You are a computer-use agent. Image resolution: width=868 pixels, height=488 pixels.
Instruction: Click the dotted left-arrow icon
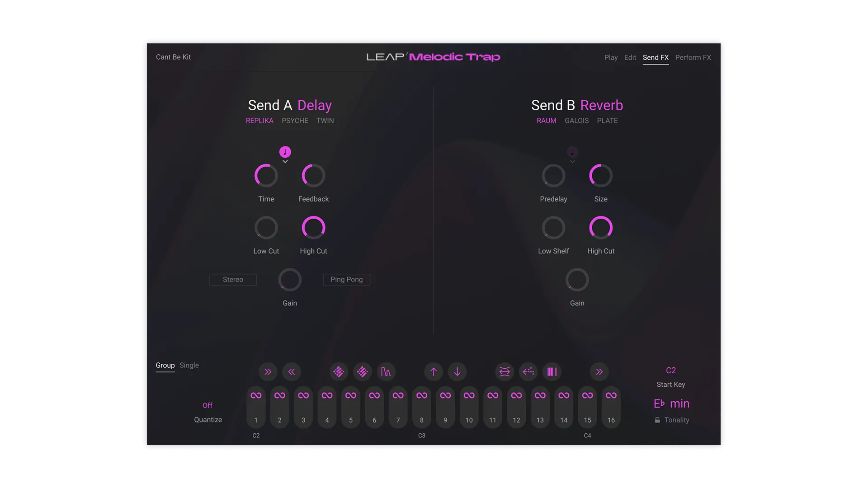point(528,372)
